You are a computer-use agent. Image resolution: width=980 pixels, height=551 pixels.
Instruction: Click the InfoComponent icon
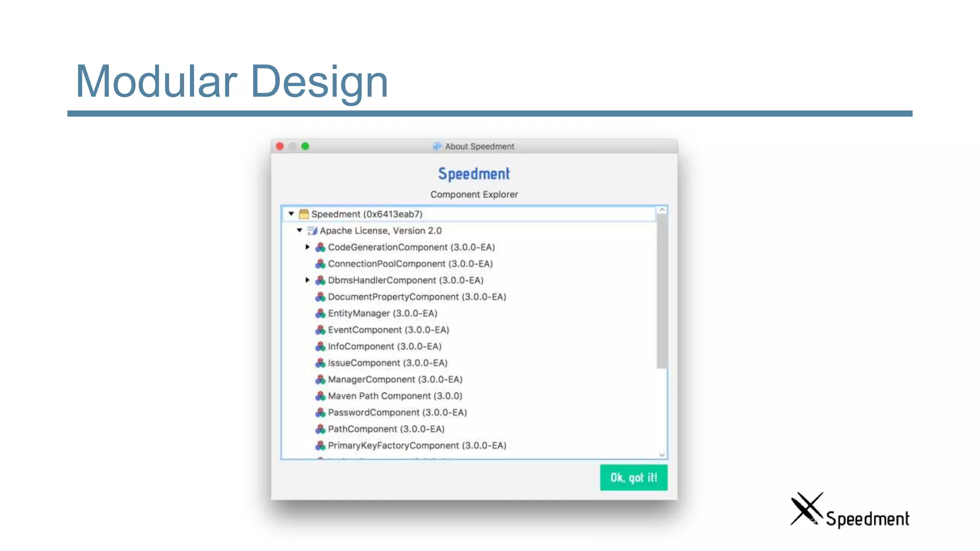(320, 346)
